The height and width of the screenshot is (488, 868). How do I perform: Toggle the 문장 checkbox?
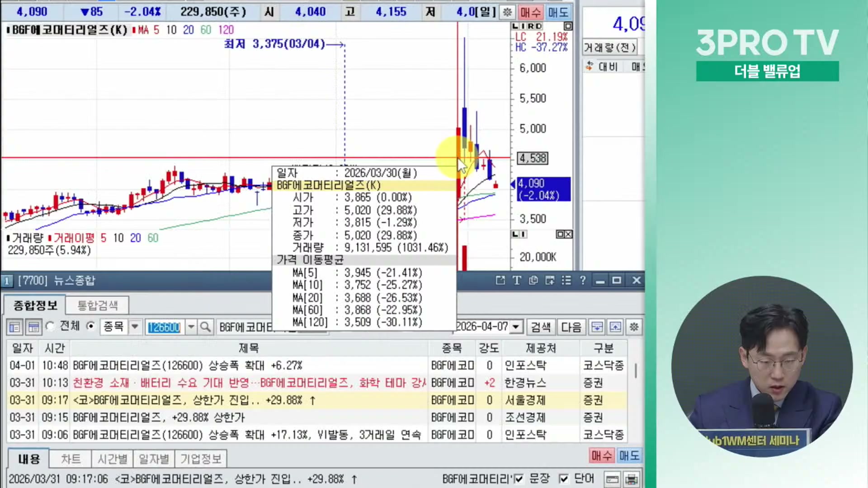[519, 479]
